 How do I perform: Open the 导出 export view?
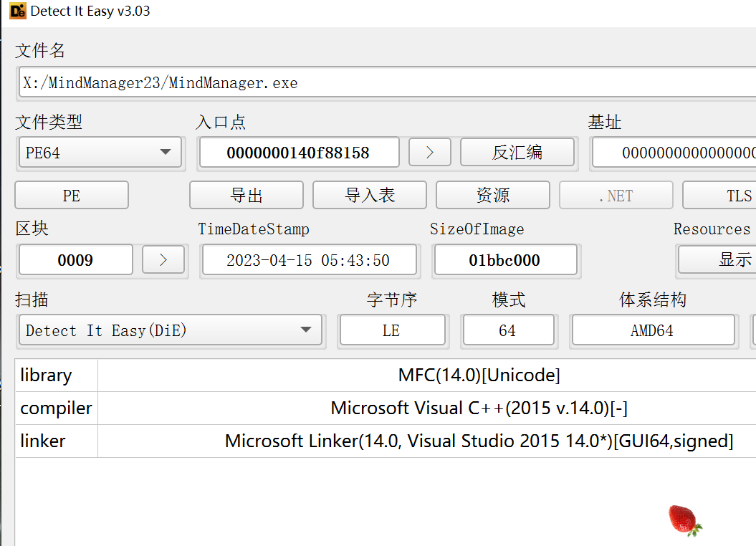click(247, 195)
